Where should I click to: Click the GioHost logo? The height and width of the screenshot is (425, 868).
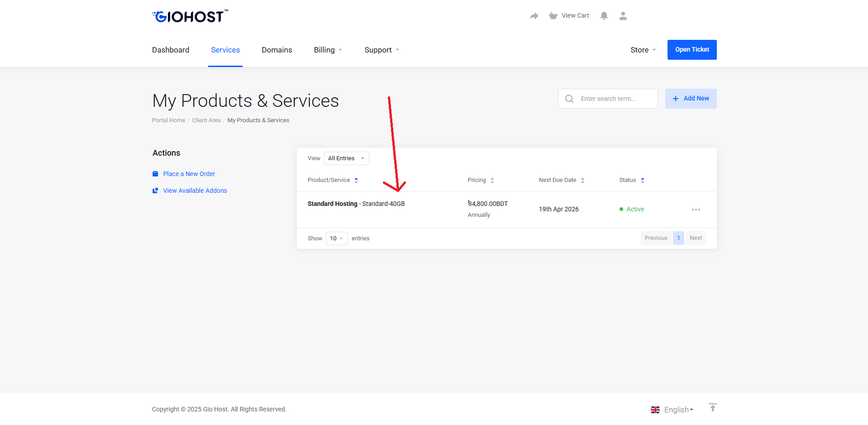click(x=190, y=16)
